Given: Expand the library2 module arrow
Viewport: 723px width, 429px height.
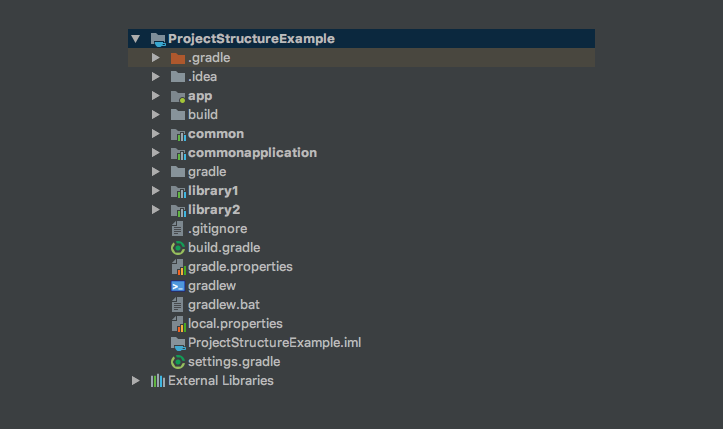Looking at the screenshot, I should point(156,210).
